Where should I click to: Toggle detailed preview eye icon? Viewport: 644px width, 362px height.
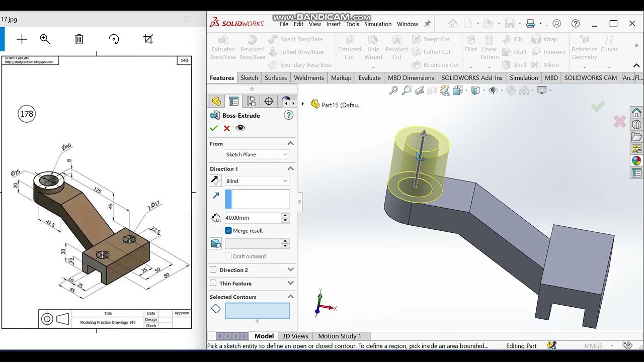click(x=240, y=128)
